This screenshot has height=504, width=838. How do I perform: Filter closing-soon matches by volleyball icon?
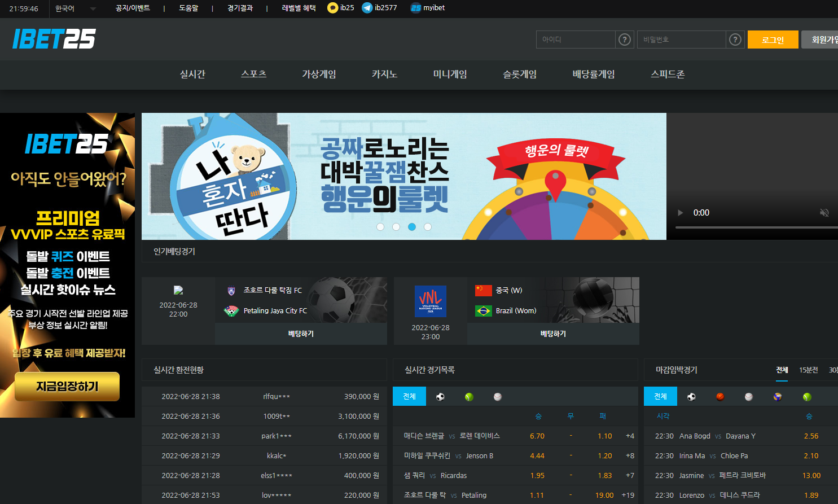(x=778, y=397)
